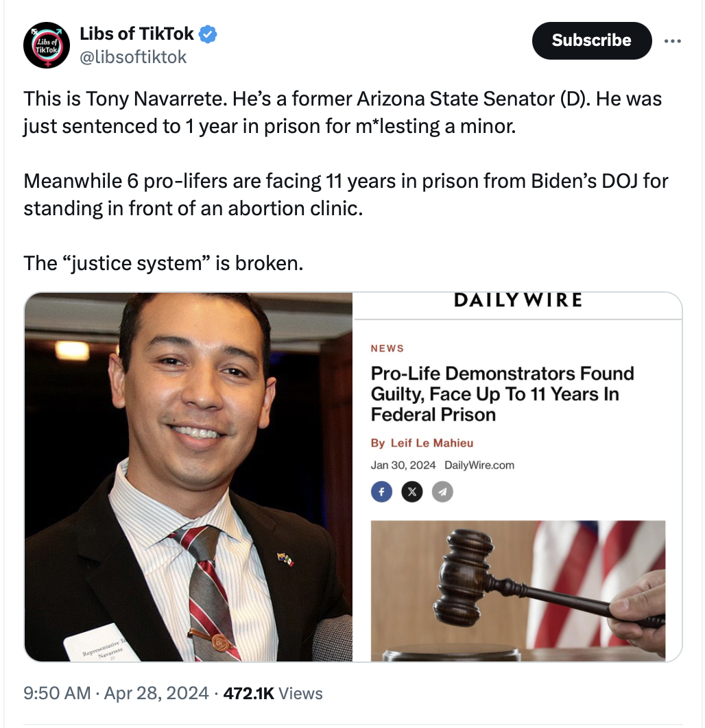Click the tweet text about Tony Navarrete
The width and height of the screenshot is (705, 728).
[x=343, y=112]
